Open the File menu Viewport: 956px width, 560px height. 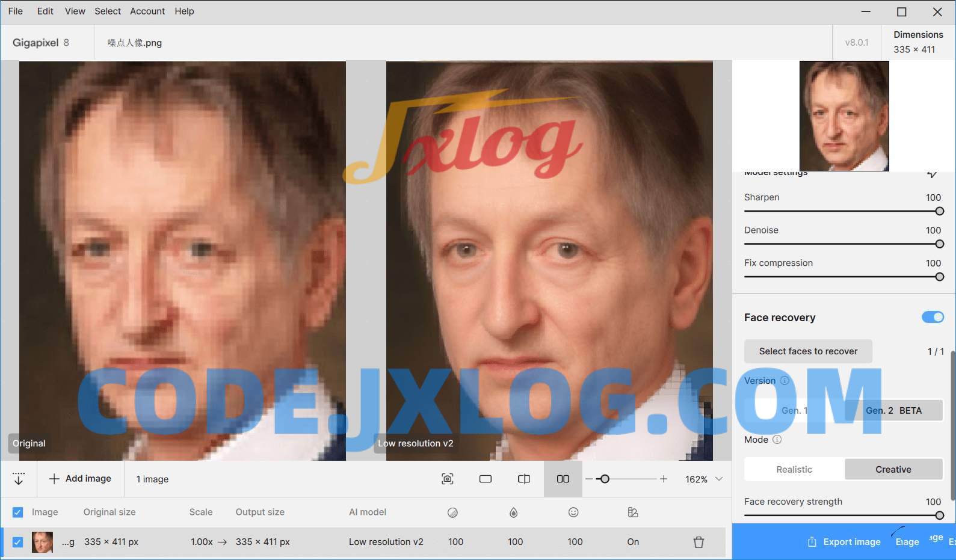[x=15, y=11]
